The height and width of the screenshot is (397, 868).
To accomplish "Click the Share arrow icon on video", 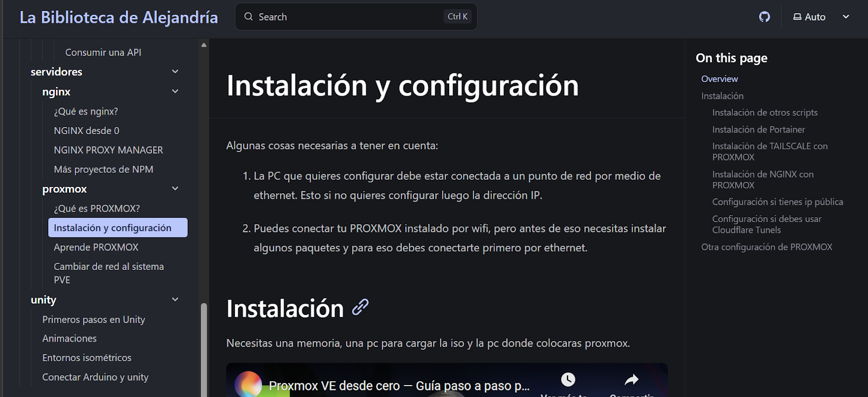I will click(x=631, y=380).
